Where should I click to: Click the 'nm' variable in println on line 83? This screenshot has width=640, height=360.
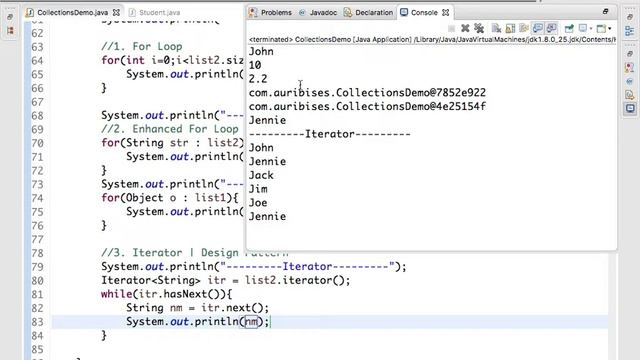click(x=251, y=322)
